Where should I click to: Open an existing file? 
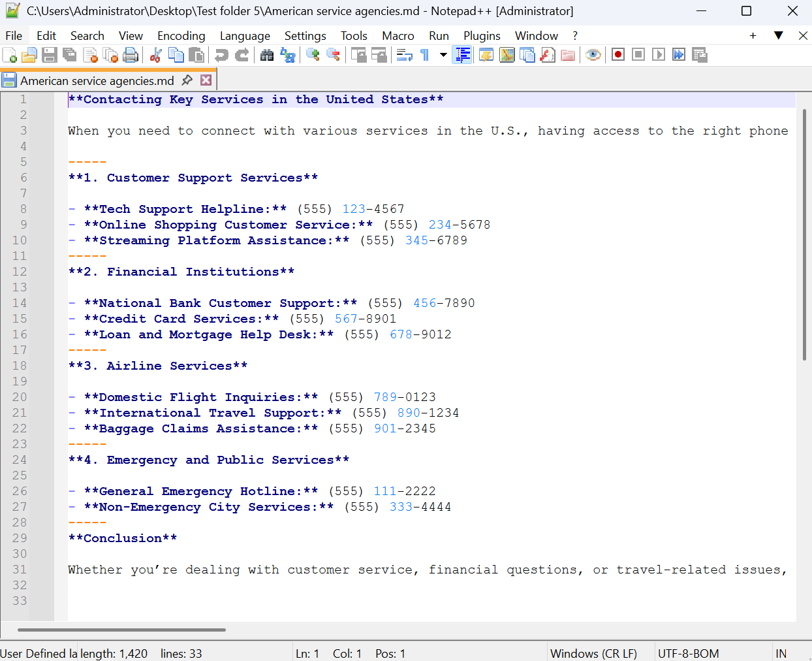click(29, 55)
